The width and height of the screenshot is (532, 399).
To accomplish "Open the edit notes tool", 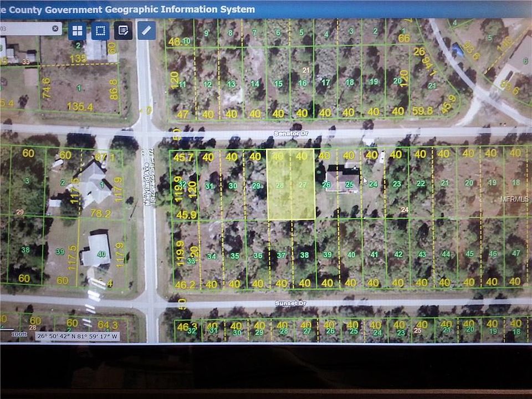I will (123, 31).
